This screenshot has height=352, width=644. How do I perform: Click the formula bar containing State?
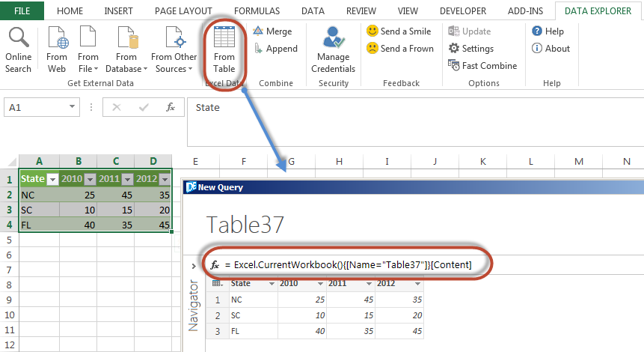click(x=415, y=122)
